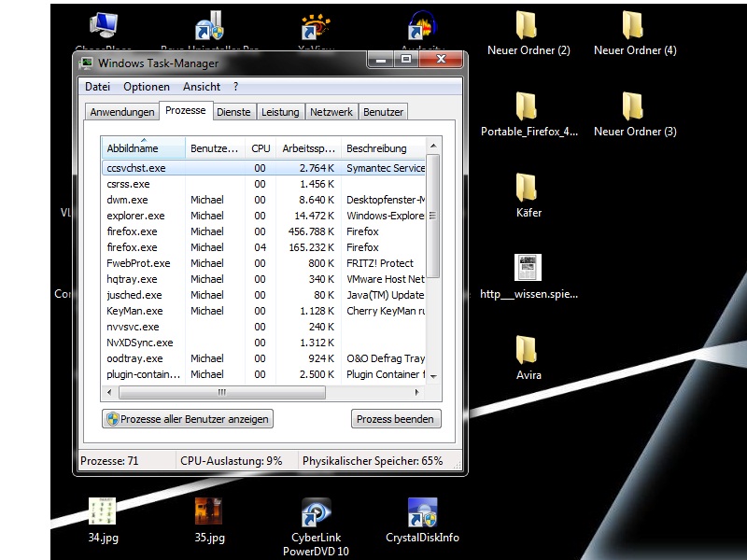Image resolution: width=747 pixels, height=560 pixels.
Task: Click the horizontal scroll left arrow
Action: tap(109, 392)
